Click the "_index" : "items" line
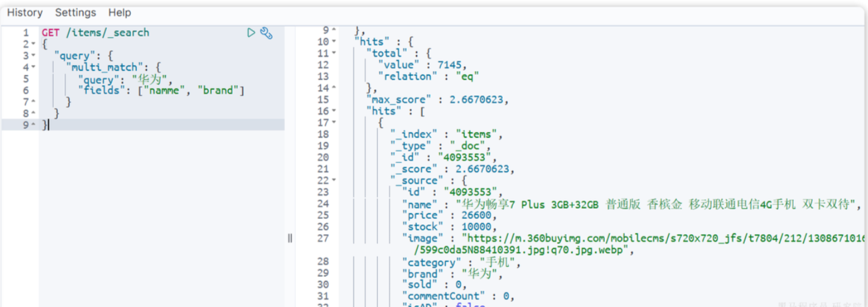 (x=446, y=134)
